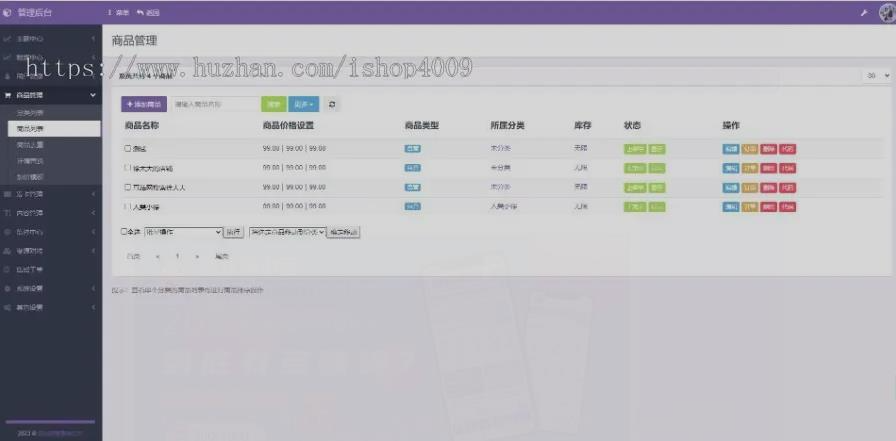Click the 管理后台 title text
Viewport: 896px width, 441px height.
click(34, 13)
